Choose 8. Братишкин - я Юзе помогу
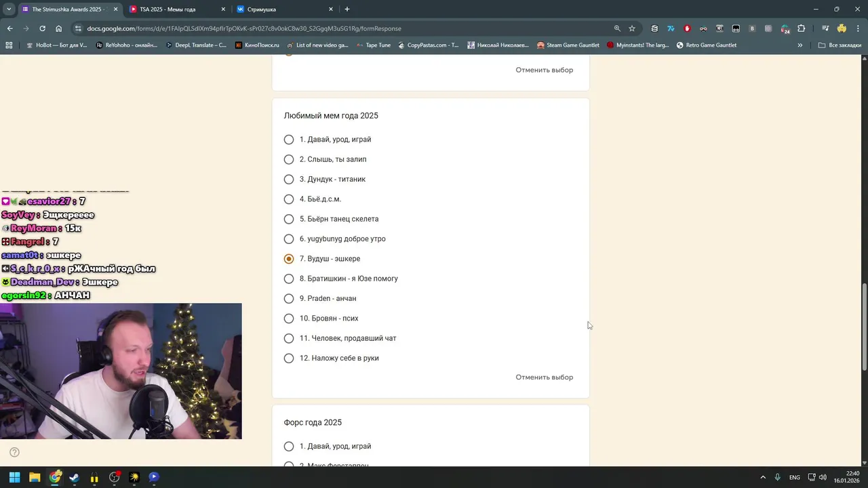Image resolution: width=868 pixels, height=488 pixels. point(289,279)
